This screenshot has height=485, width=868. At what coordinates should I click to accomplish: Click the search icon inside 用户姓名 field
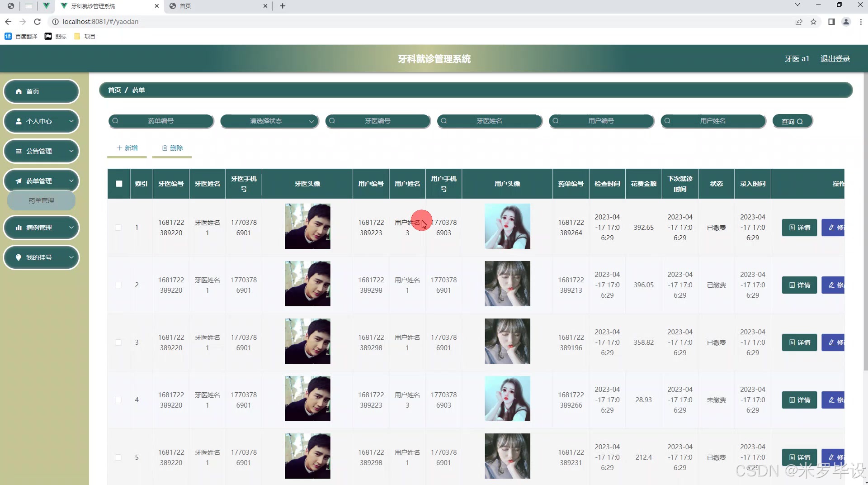pos(667,121)
